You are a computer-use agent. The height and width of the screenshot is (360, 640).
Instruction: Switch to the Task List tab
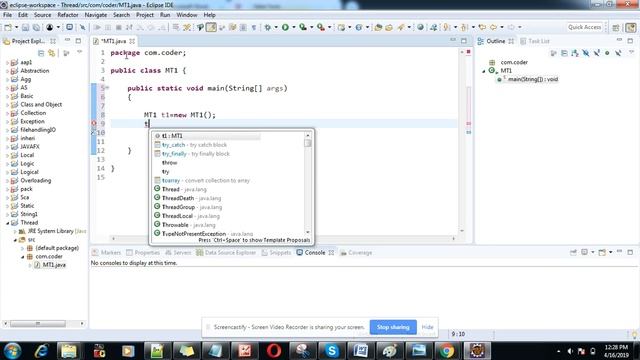[535, 41]
